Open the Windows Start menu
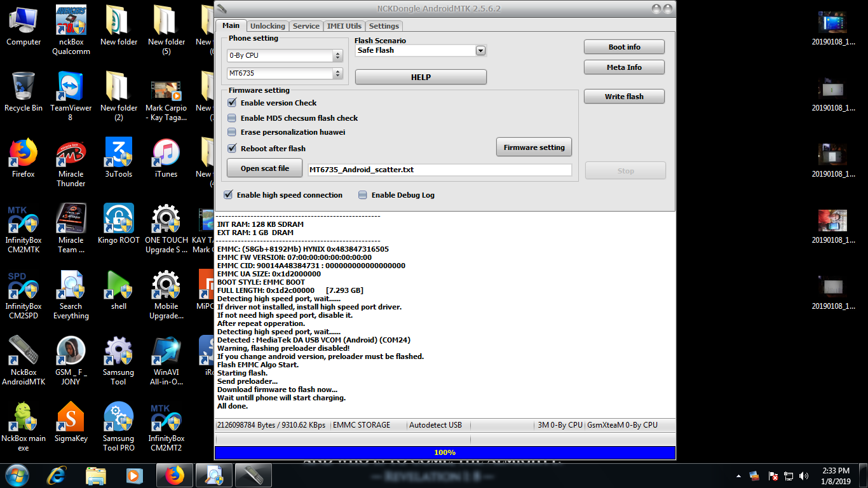The width and height of the screenshot is (868, 488). pyautogui.click(x=17, y=475)
